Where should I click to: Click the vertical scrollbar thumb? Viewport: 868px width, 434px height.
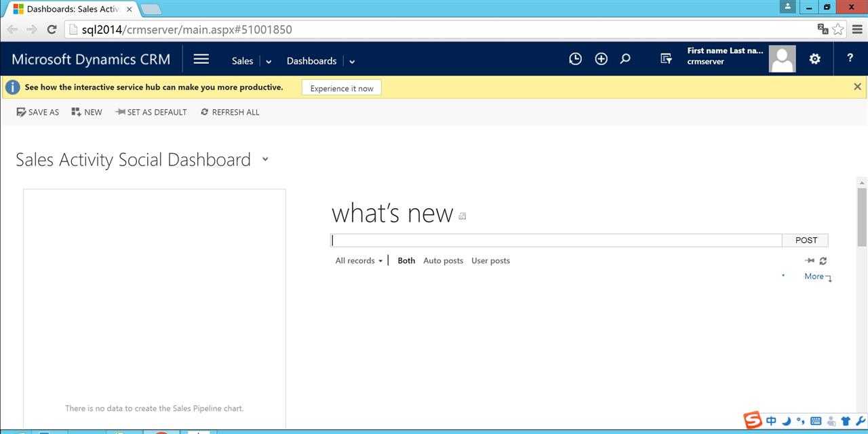coord(862,217)
